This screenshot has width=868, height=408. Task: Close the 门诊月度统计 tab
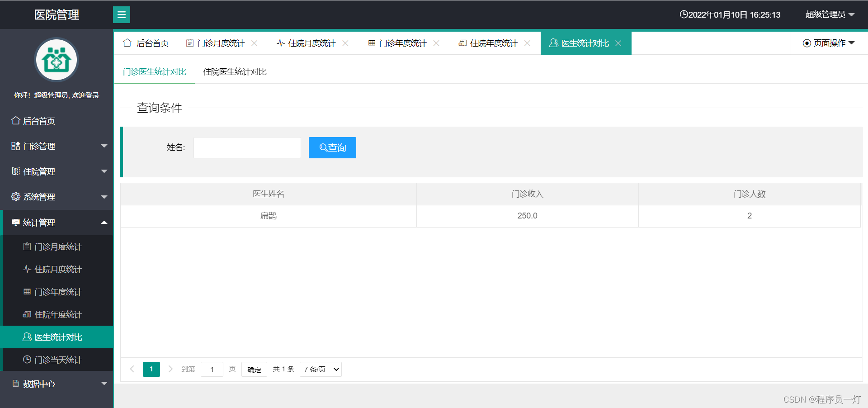pyautogui.click(x=255, y=43)
